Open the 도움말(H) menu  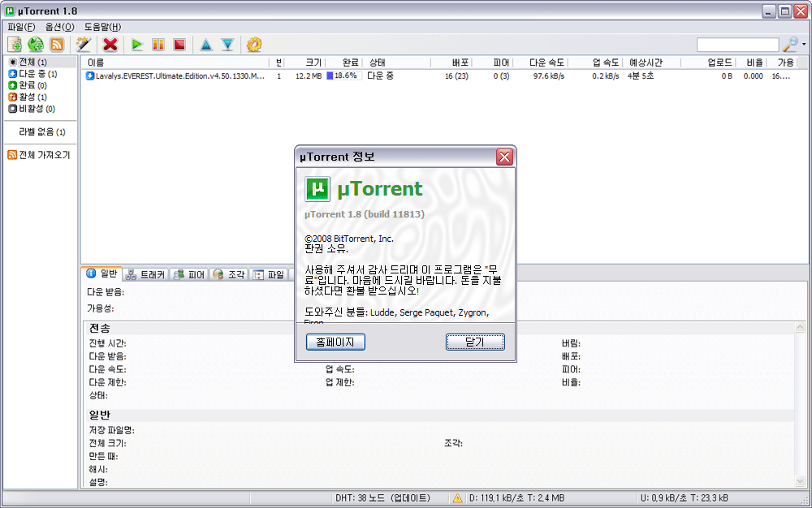pyautogui.click(x=102, y=27)
